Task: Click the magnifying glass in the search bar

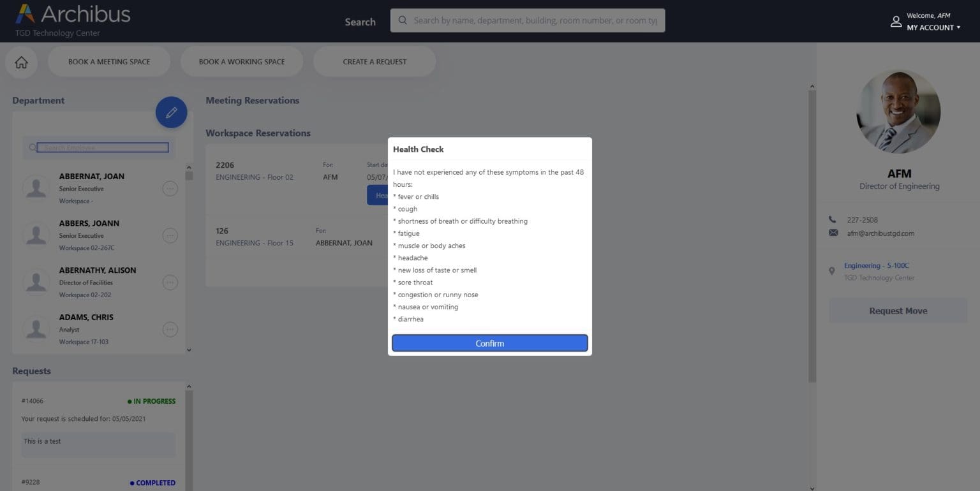Action: tap(403, 20)
